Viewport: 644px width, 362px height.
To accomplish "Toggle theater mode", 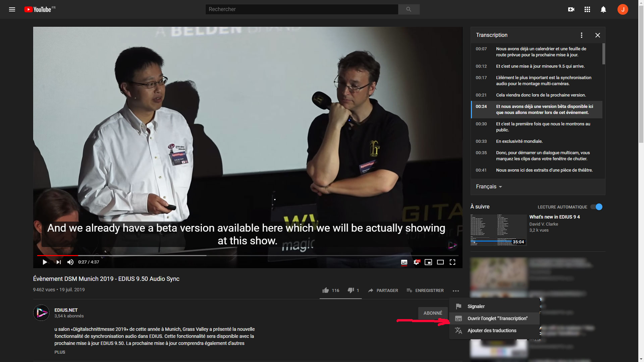I will pyautogui.click(x=440, y=262).
